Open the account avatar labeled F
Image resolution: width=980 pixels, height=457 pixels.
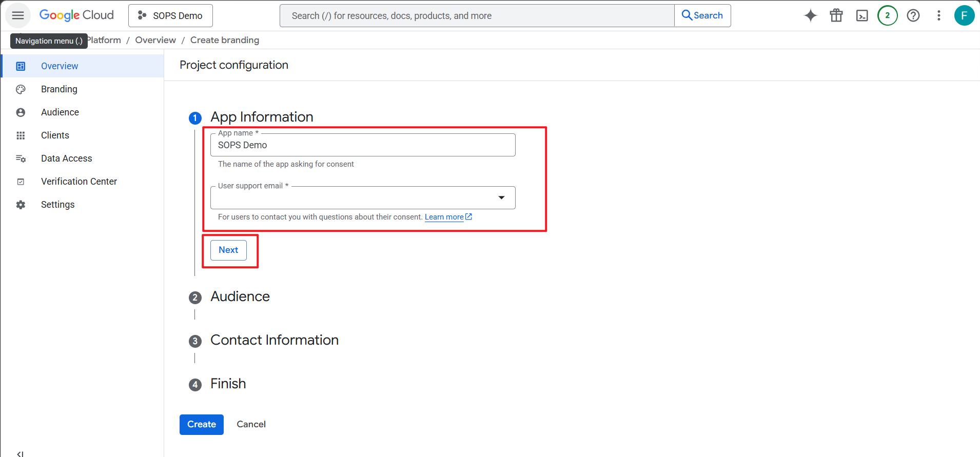point(964,15)
